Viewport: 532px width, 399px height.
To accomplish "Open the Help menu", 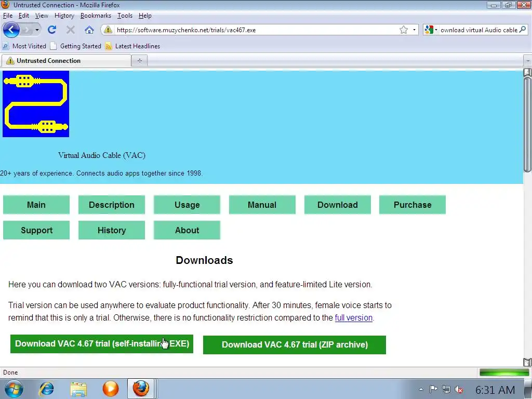I will click(145, 16).
